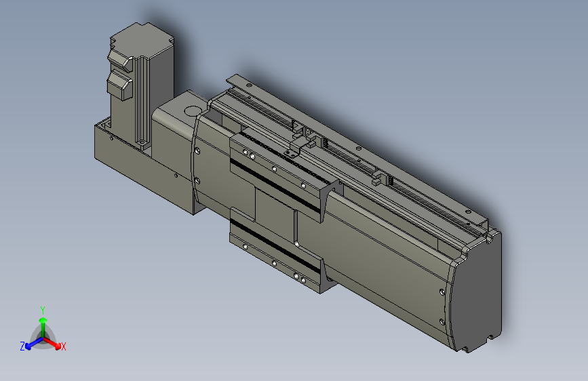Select the center plate between carriage blocks
This screenshot has width=588, height=381.
click(275, 214)
